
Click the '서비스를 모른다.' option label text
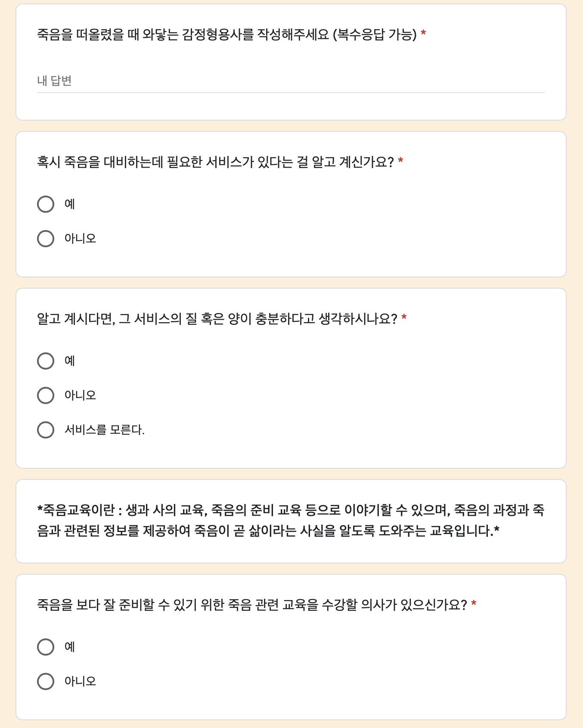point(104,430)
